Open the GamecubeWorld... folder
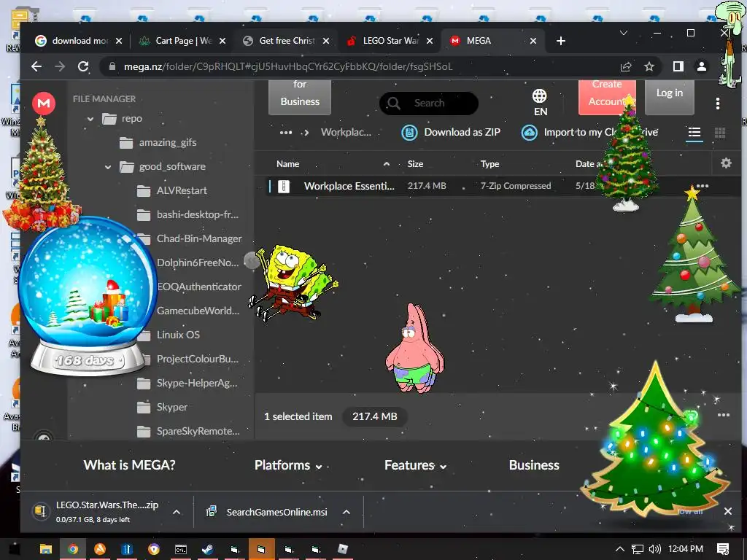Image resolution: width=747 pixels, height=560 pixels. (198, 311)
